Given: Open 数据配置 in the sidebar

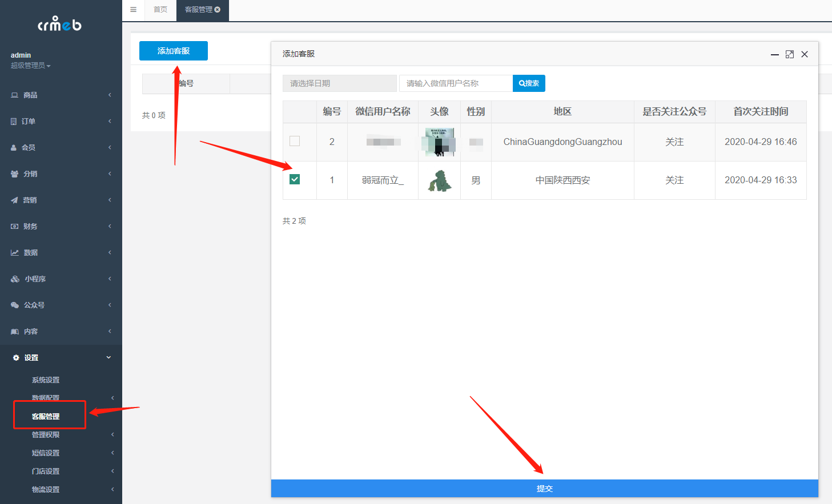Looking at the screenshot, I should tap(46, 398).
